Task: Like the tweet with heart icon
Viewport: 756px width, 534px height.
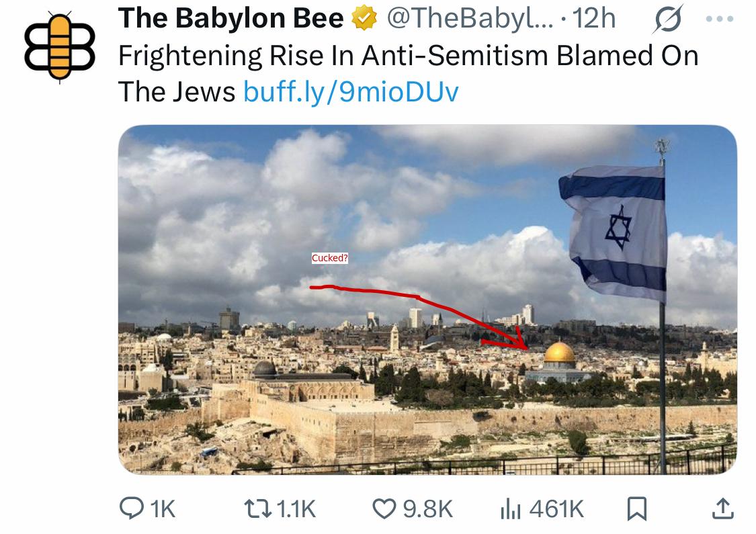Action: click(384, 509)
